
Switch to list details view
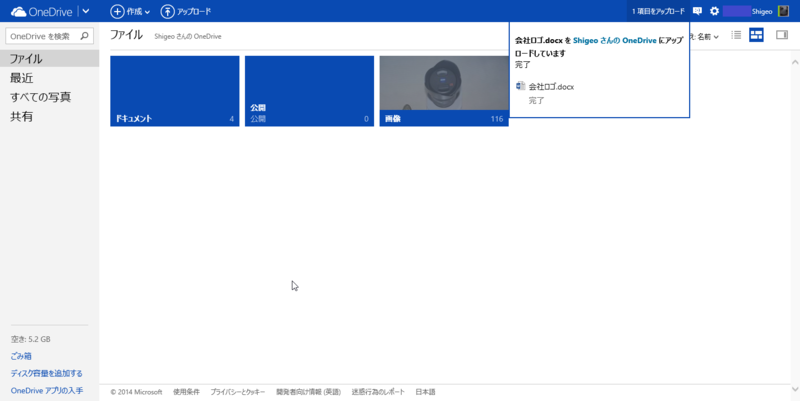[x=736, y=35]
